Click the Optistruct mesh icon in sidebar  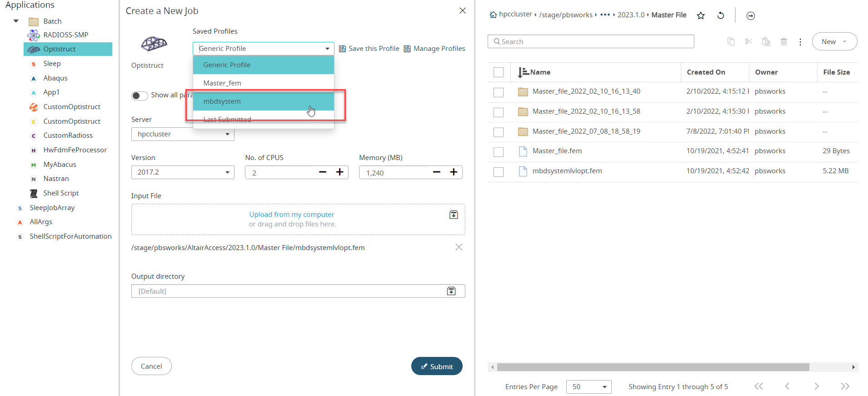point(34,49)
